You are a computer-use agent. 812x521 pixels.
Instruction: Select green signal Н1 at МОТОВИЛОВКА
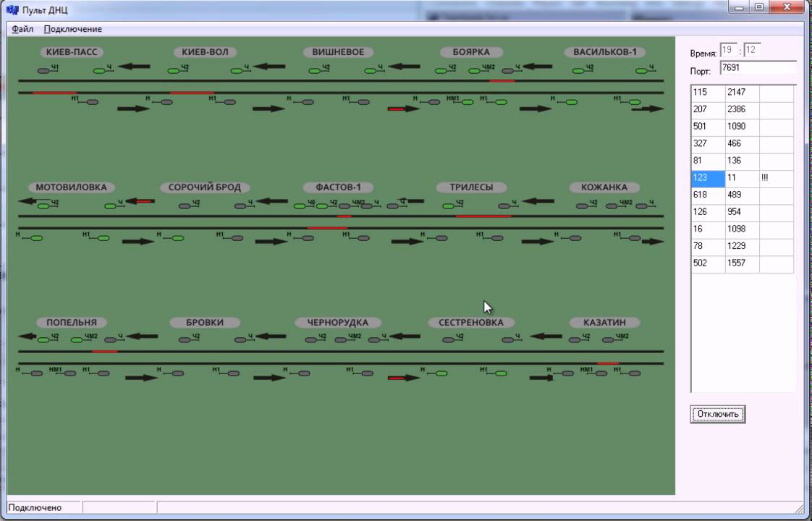click(x=103, y=238)
